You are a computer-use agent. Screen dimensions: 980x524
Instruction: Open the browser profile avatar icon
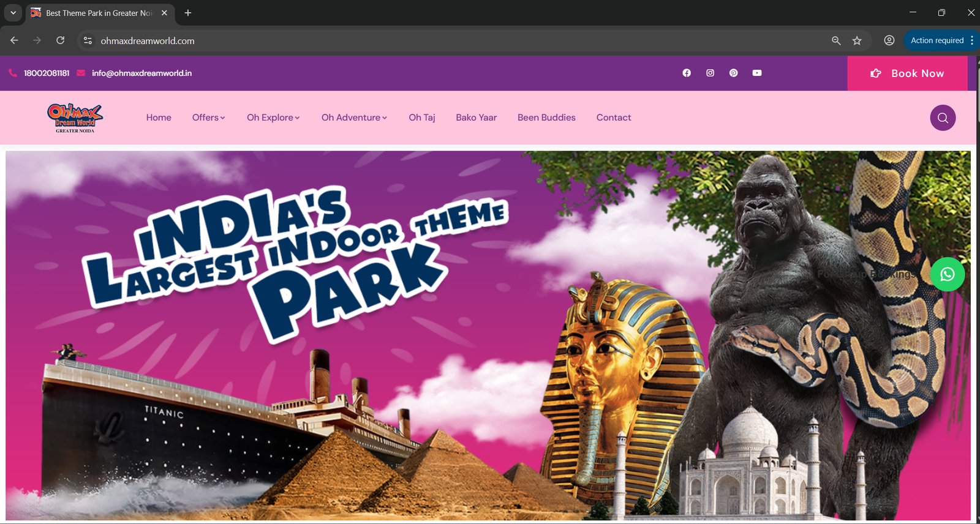point(889,40)
